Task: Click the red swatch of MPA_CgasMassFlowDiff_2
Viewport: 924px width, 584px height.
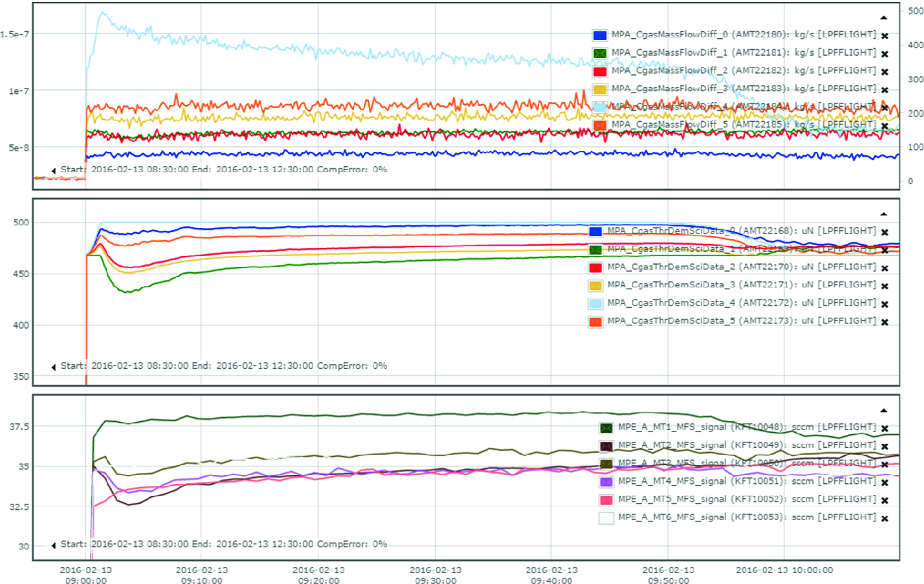Action: (x=600, y=71)
